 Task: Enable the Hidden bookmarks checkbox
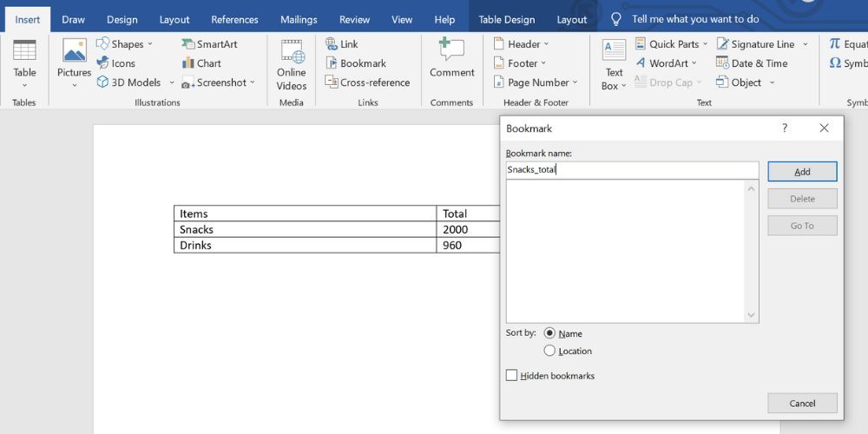click(x=512, y=376)
